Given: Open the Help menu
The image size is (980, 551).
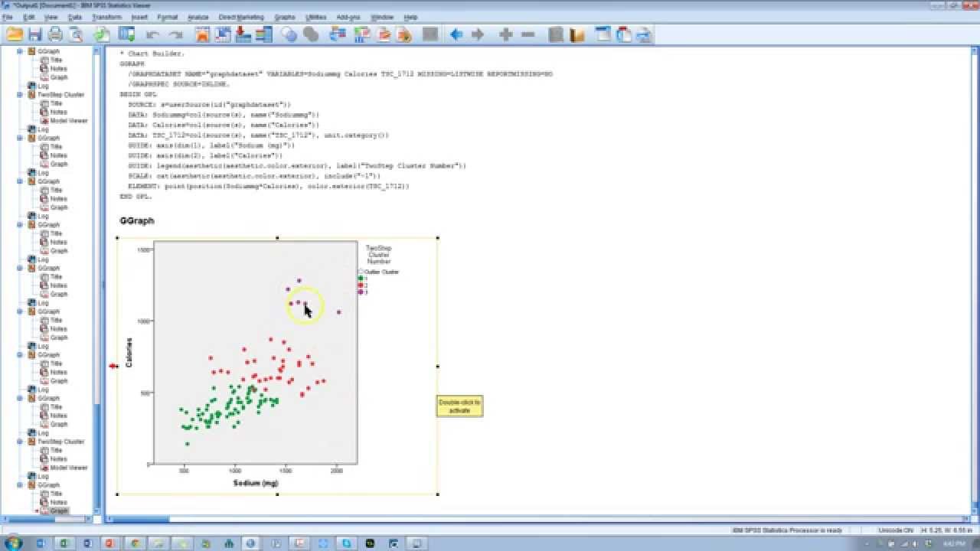Looking at the screenshot, I should pos(411,17).
